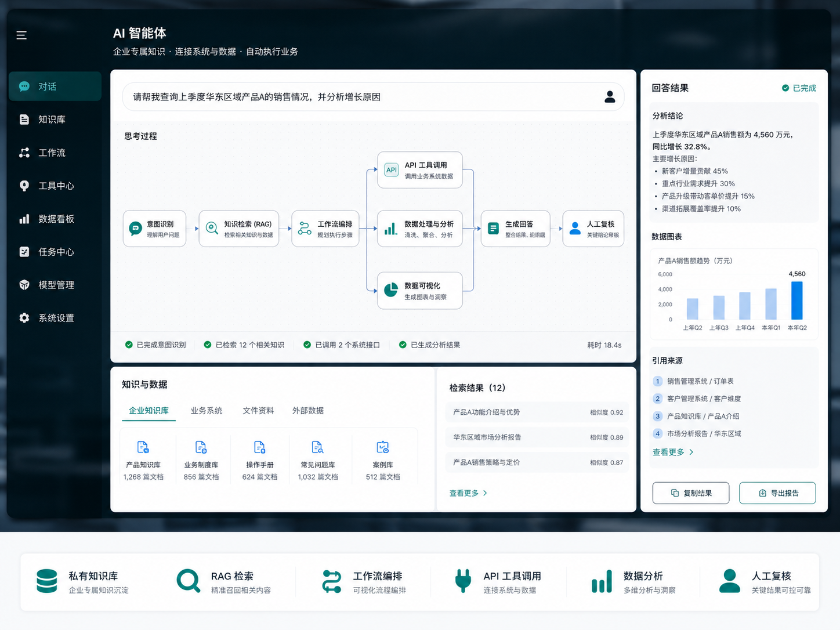Expand 查看更多 under 检索结果

[469, 493]
